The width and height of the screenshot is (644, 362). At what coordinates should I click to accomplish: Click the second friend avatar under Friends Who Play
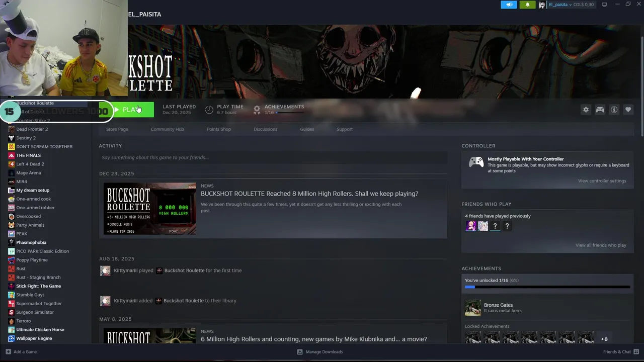tap(483, 226)
